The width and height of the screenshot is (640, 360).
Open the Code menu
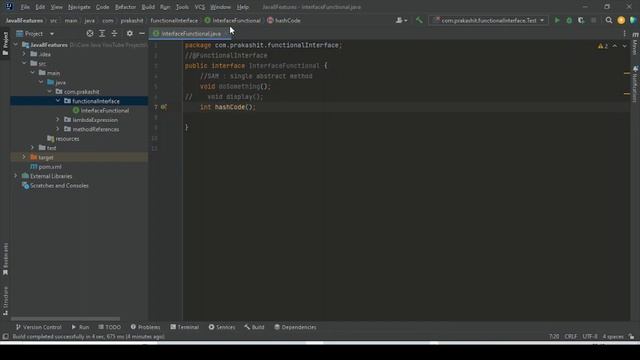(x=102, y=7)
